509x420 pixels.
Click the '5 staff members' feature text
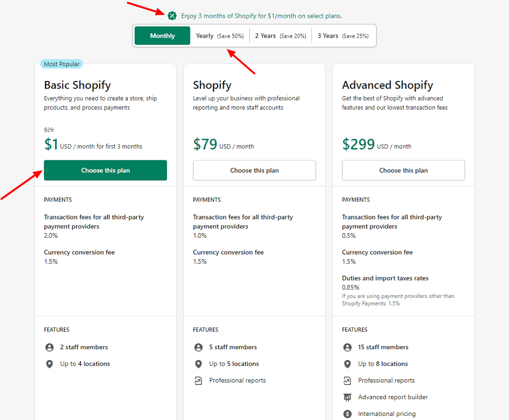point(233,347)
